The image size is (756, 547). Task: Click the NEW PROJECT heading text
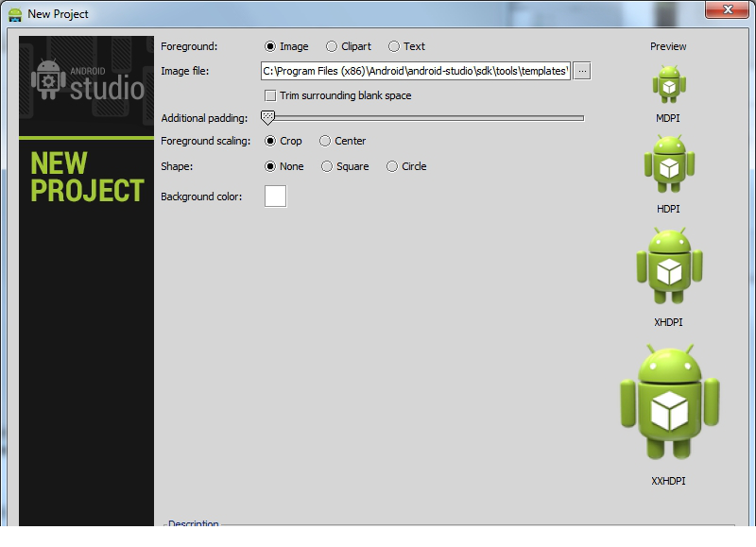(x=87, y=177)
